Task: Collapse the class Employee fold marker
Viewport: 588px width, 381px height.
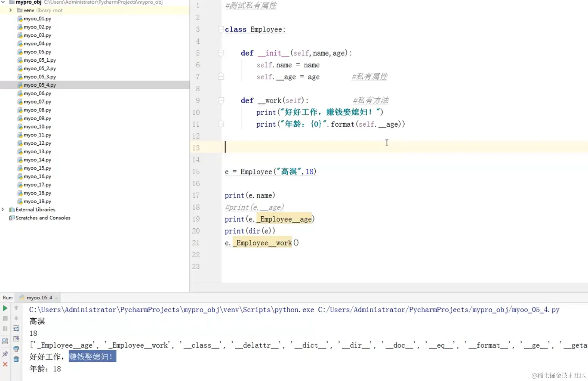Action: click(221, 29)
